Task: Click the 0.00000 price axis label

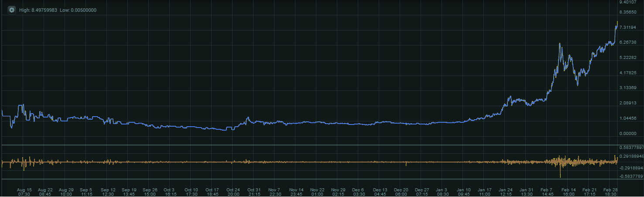Action: (x=628, y=133)
